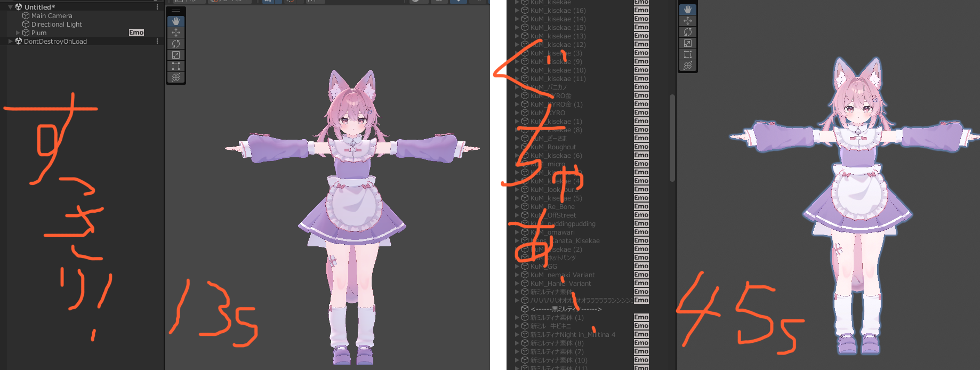Image resolution: width=980 pixels, height=370 pixels.
Task: Expand KuM_Haniel Variant in hierarchy
Action: pos(517,284)
